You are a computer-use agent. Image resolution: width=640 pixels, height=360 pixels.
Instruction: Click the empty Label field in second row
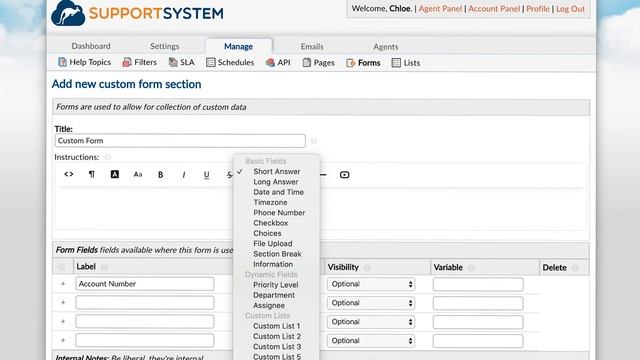tap(145, 302)
